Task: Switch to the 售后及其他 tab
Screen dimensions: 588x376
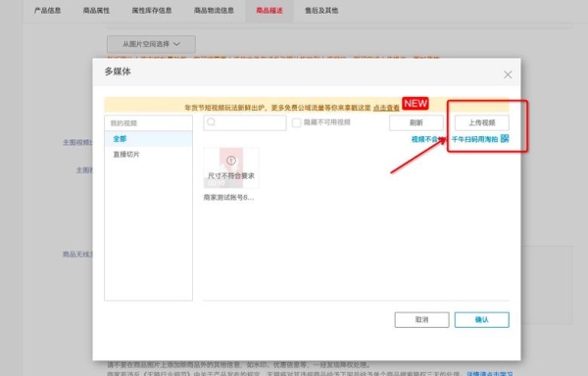Action: (321, 11)
